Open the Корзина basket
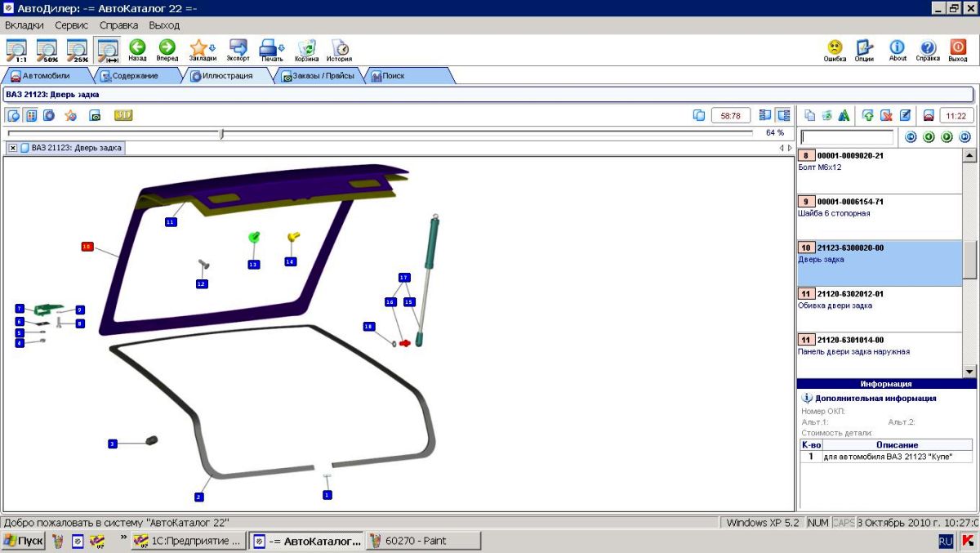The width and height of the screenshot is (980, 553). click(307, 50)
